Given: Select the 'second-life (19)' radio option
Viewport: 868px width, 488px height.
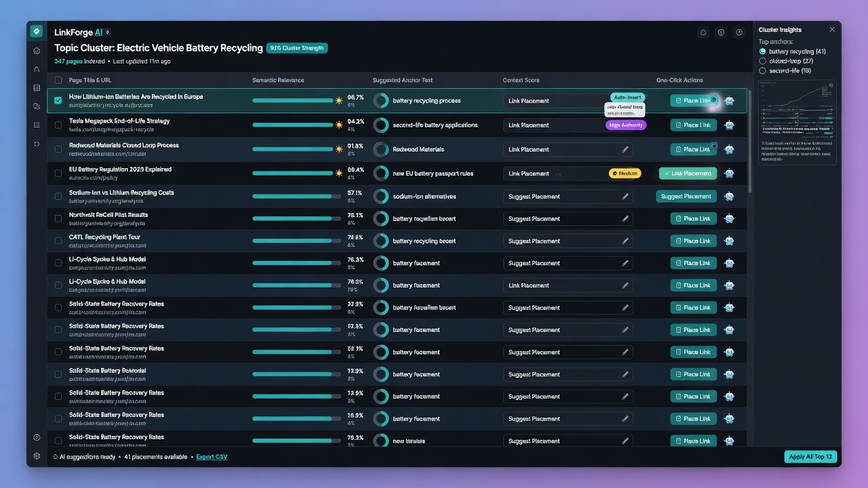Looking at the screenshot, I should tap(762, 70).
